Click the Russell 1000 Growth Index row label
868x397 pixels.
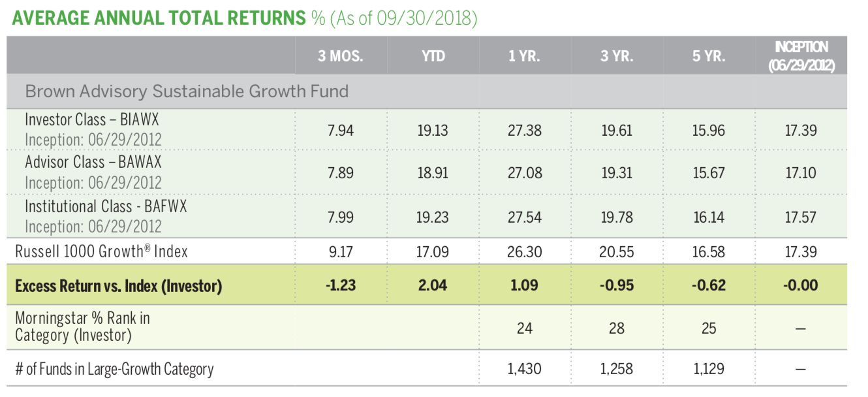(101, 251)
